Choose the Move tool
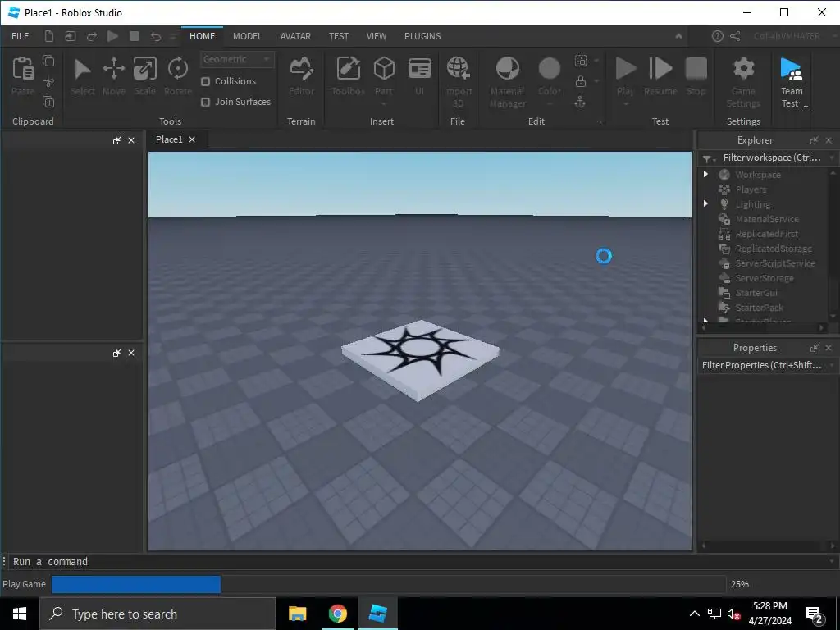The height and width of the screenshot is (630, 840). [113, 69]
